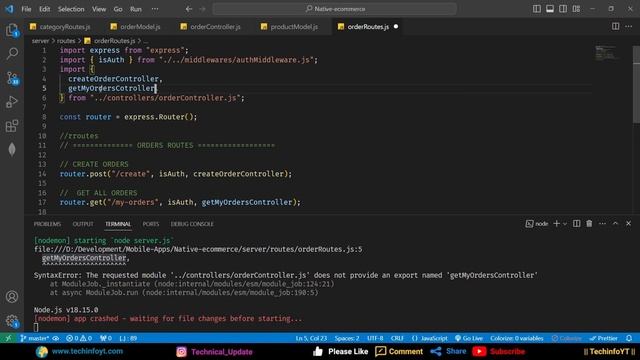Switch to categoryRoutes.js tab
This screenshot has height=360, width=640.
point(60,27)
